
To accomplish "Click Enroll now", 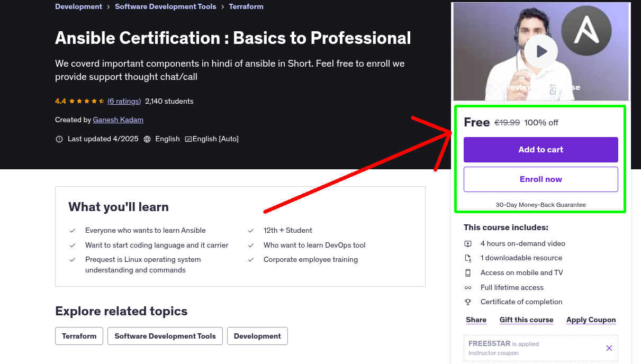I will tap(540, 179).
